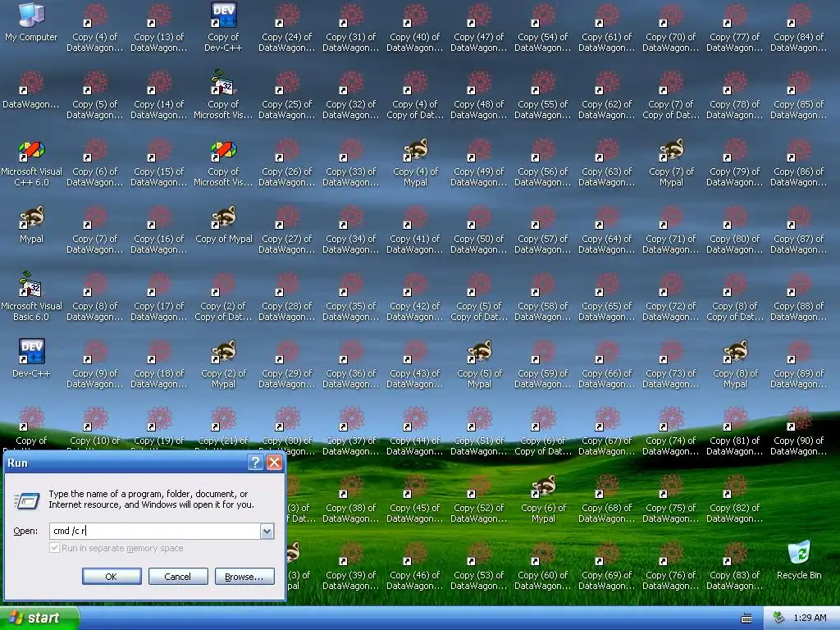Select the Microsoft Visual C++ 6.0 shortcut
840x630 pixels.
pos(31,163)
